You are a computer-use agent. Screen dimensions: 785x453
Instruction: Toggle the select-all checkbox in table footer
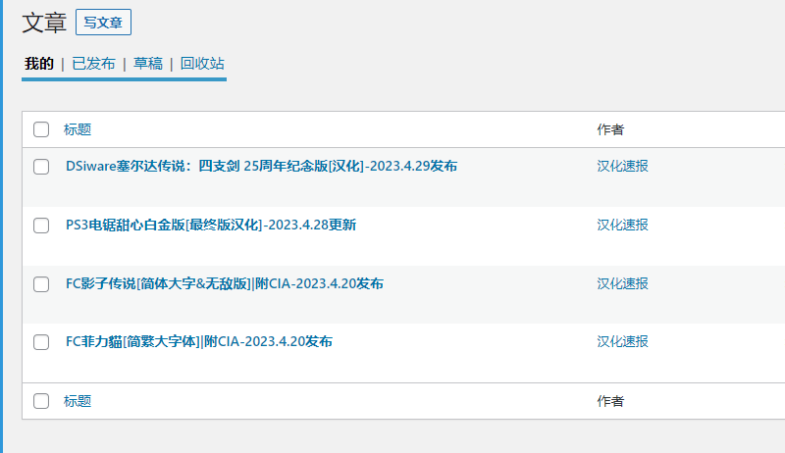(41, 401)
